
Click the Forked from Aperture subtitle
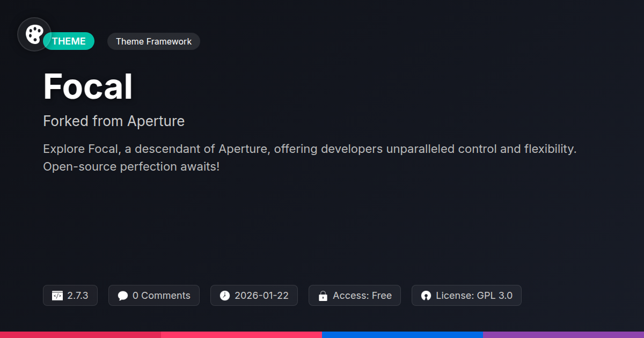point(114,121)
